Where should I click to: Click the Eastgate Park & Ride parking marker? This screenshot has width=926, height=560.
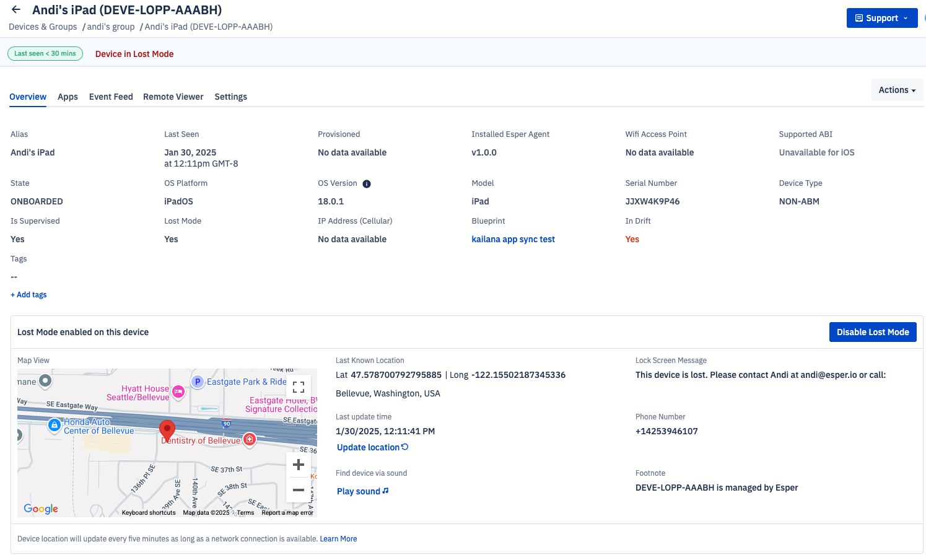[198, 382]
